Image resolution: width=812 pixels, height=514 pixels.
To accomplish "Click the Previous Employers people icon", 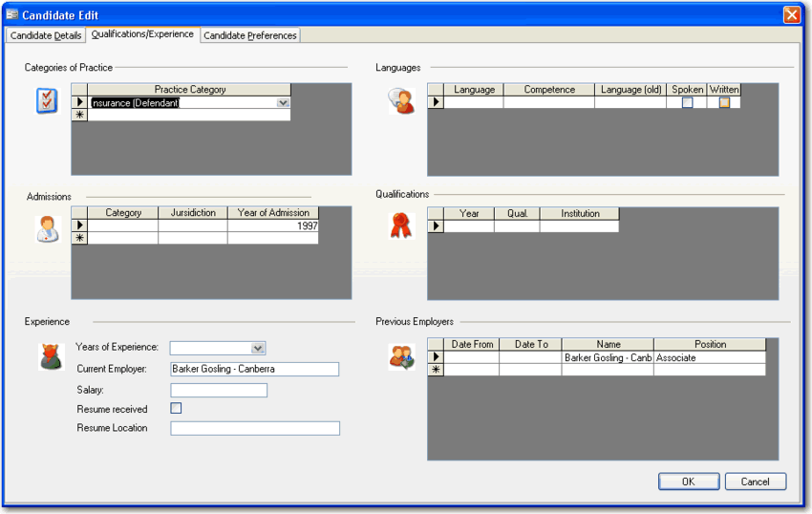I will coord(401,356).
